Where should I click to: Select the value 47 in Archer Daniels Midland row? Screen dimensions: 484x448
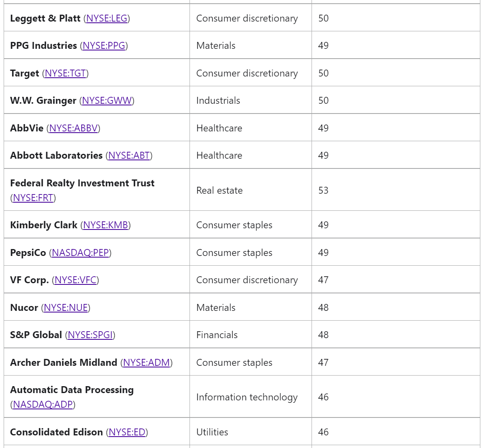(323, 363)
